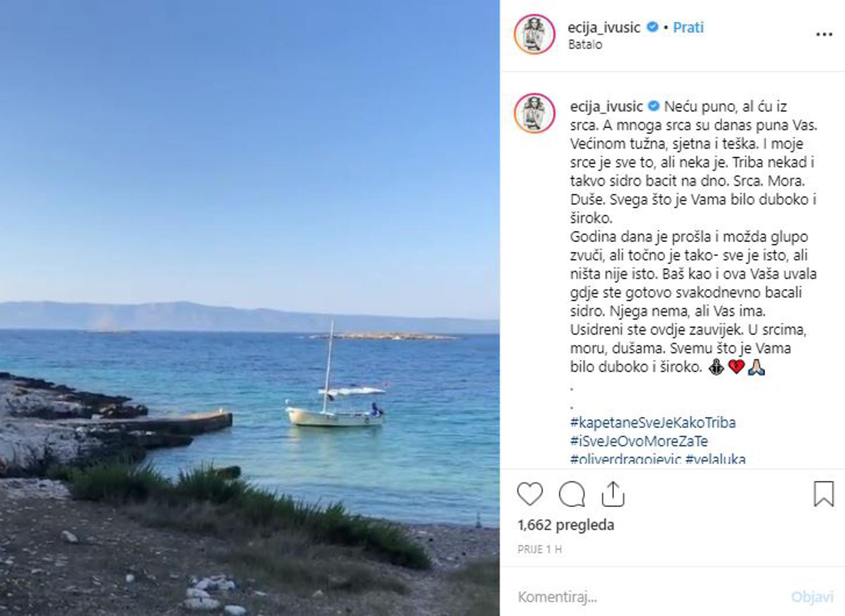Open ecija_ivusic profile picture in header

point(535,34)
